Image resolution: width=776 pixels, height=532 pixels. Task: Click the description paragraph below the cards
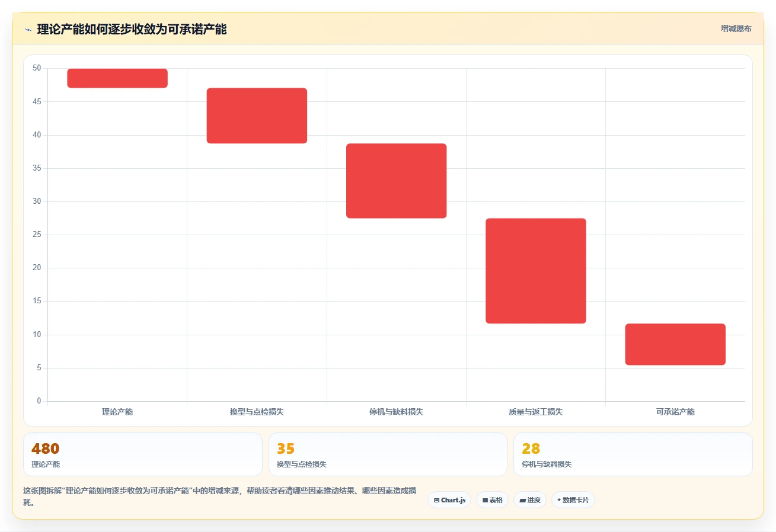coord(219,496)
